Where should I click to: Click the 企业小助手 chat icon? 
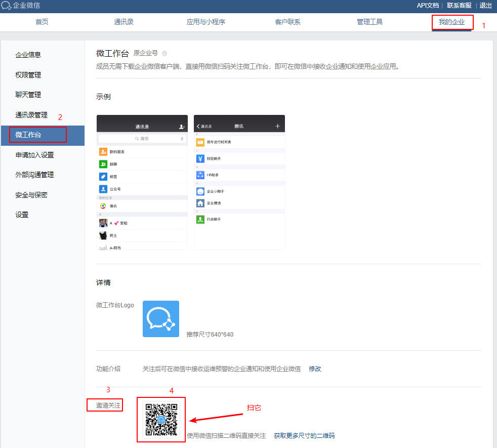(200, 191)
